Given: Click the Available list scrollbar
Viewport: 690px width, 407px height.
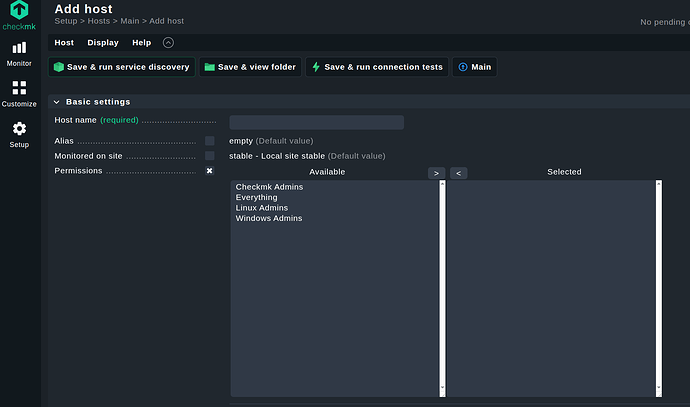Looking at the screenshot, I should coord(442,288).
